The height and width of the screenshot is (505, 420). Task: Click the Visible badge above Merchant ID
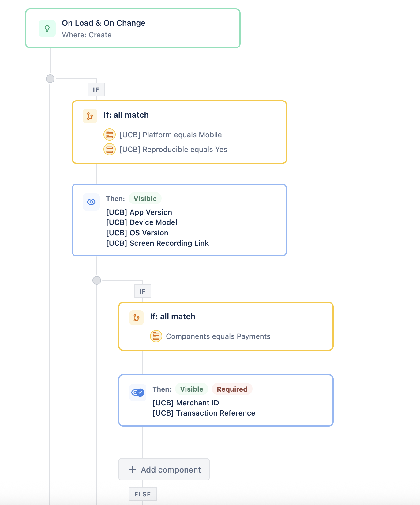pyautogui.click(x=192, y=389)
